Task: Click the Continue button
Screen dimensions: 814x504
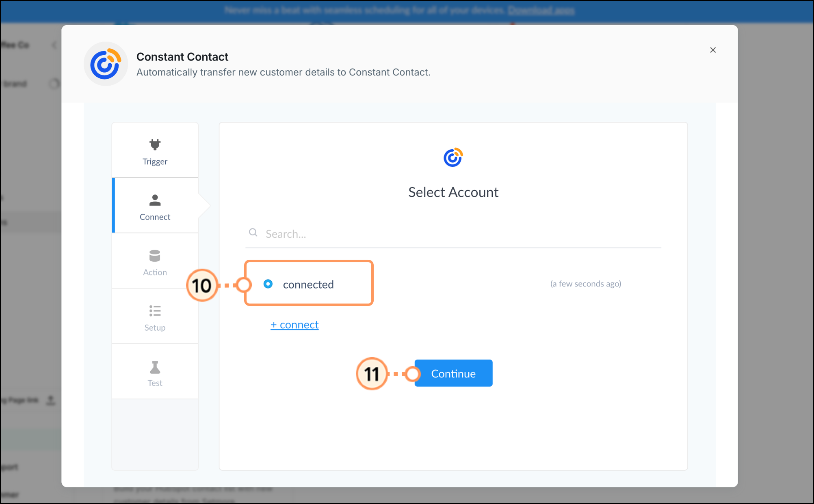Action: coord(453,373)
